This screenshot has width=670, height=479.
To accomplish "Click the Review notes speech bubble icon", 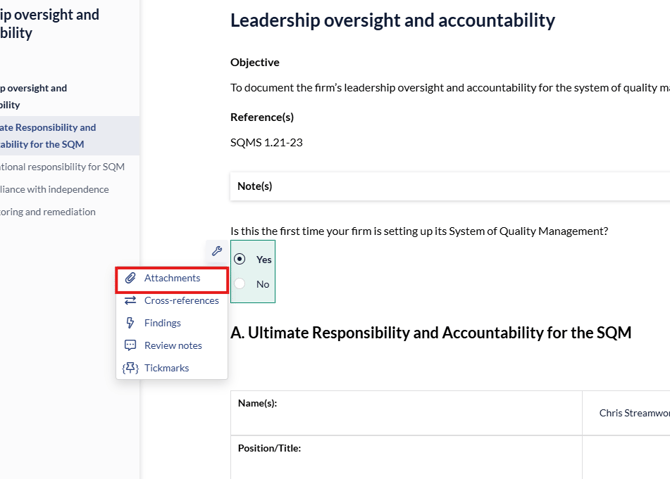I will (x=130, y=345).
